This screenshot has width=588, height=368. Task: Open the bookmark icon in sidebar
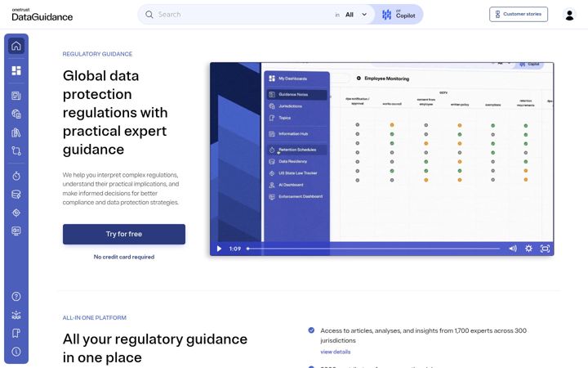point(16,333)
